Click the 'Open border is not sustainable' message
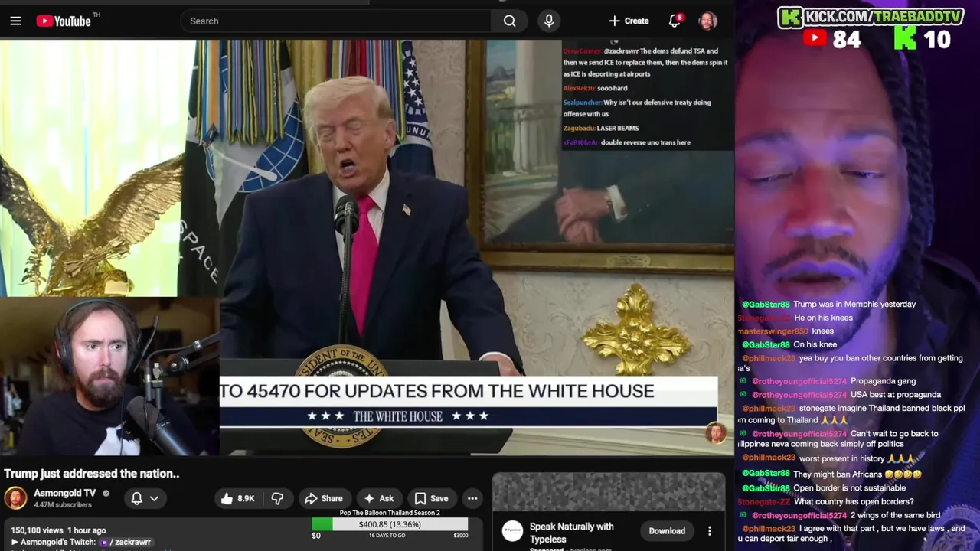This screenshot has width=980, height=551. click(849, 488)
